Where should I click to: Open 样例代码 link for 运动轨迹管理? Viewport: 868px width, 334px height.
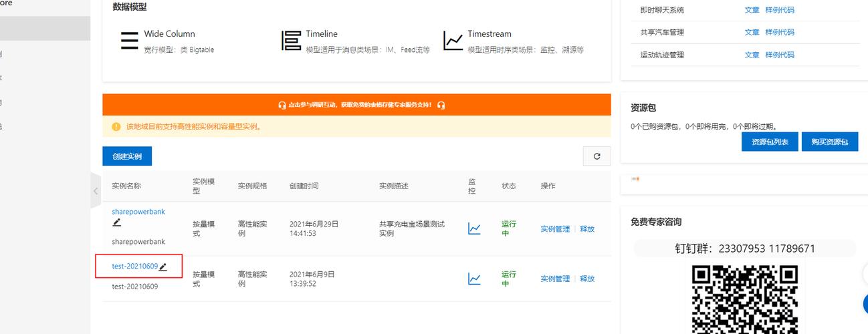click(x=780, y=55)
